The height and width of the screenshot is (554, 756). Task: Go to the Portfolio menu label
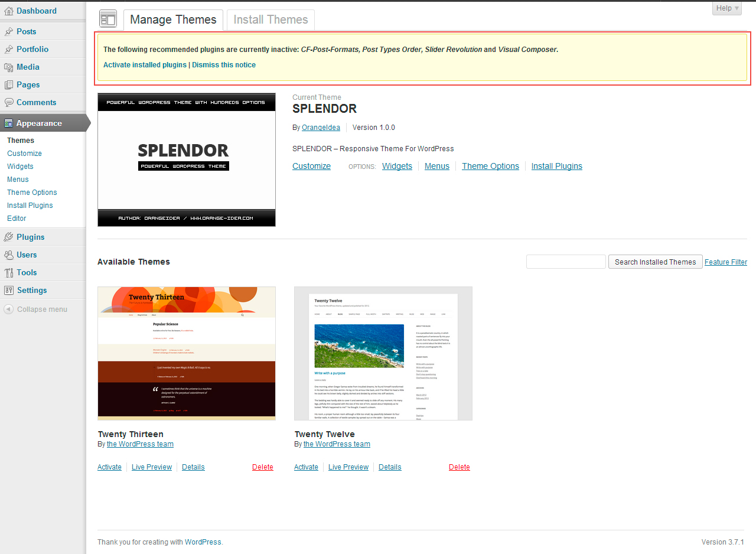coord(32,49)
